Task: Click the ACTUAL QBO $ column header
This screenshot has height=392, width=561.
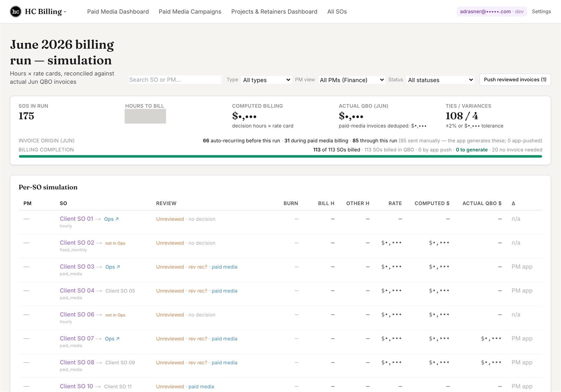Action: pyautogui.click(x=482, y=203)
